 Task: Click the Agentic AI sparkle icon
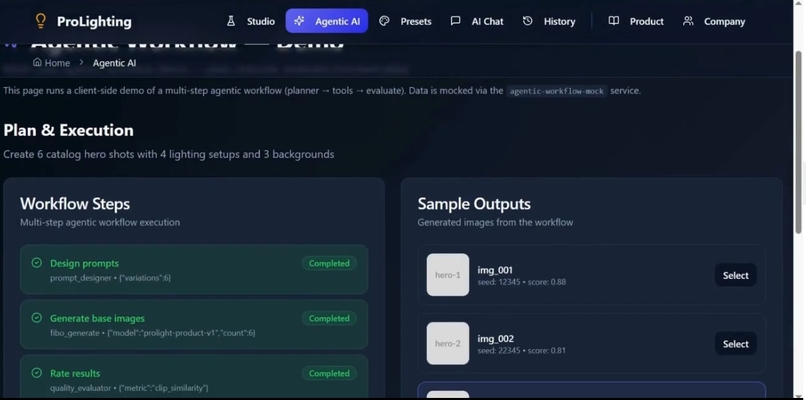coord(299,21)
